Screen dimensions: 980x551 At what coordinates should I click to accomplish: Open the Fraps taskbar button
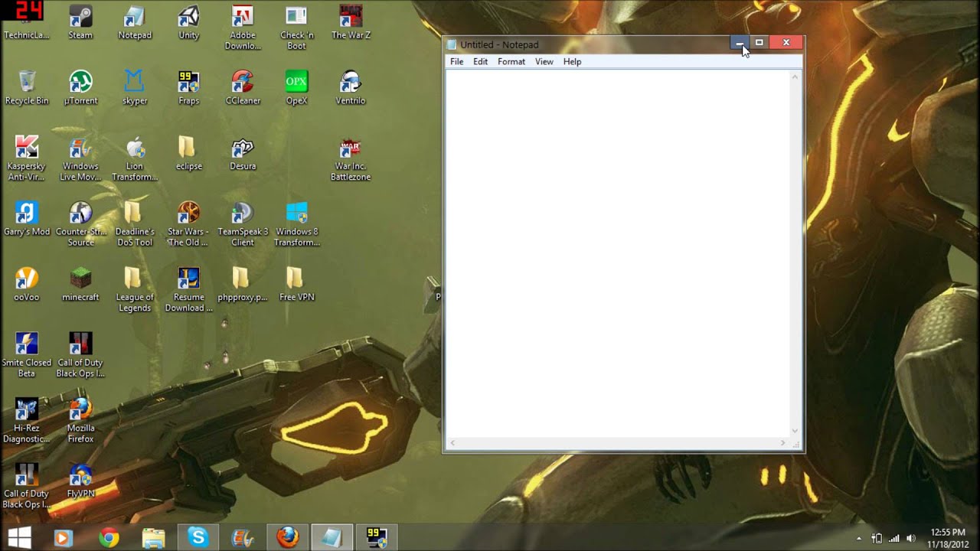tap(377, 538)
